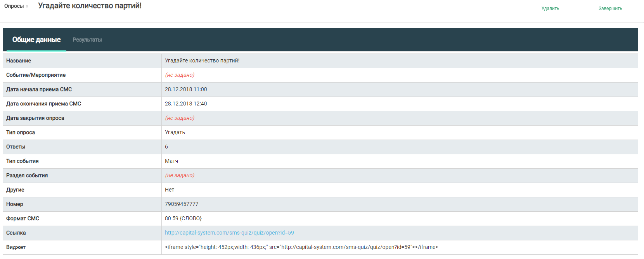The image size is (644, 259).
Task: Switch to the Общие данные tab
Action: (36, 40)
